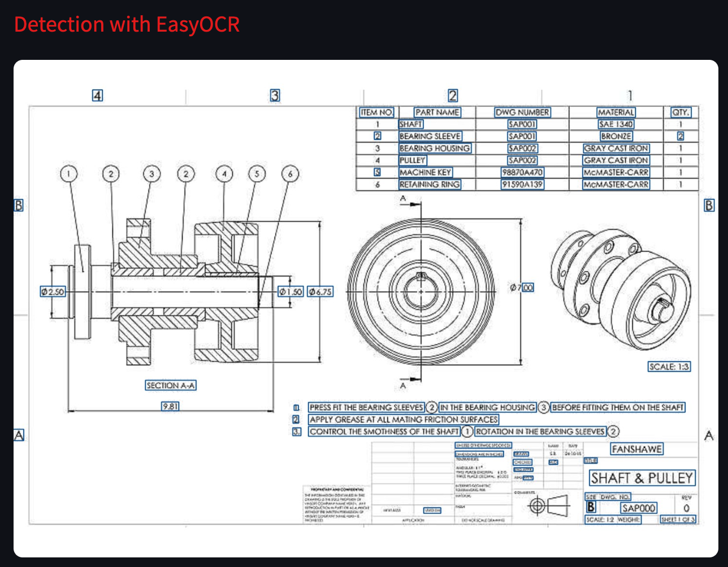Select "SAP002" in the BEARING HOUSING row

522,149
